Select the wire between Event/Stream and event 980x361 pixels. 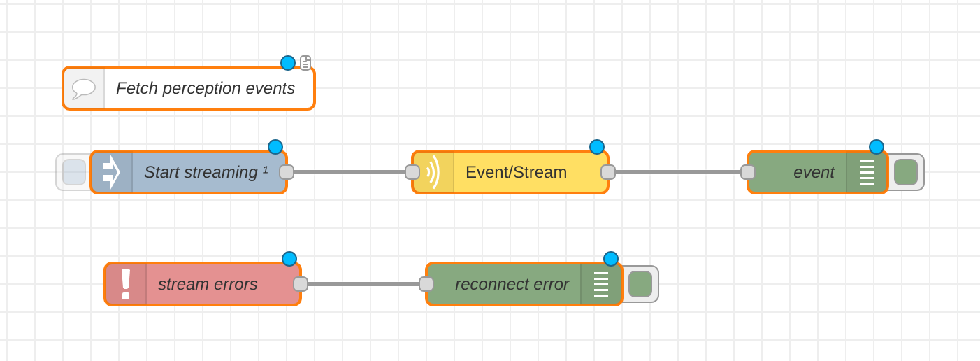point(678,172)
